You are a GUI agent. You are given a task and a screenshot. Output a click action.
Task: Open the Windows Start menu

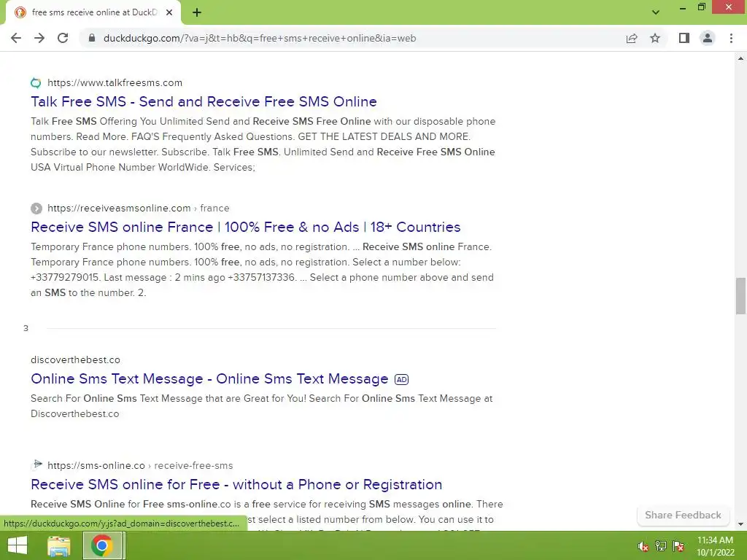(18, 545)
